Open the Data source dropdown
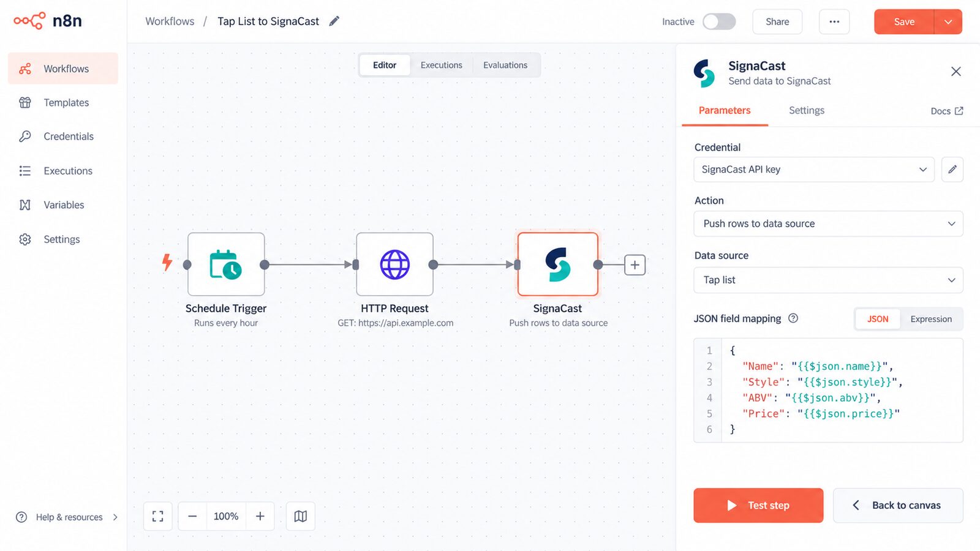 (x=828, y=280)
